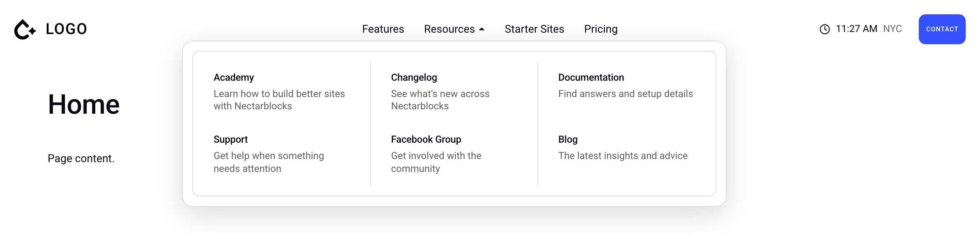Click the LOGO text in the header

(x=66, y=29)
